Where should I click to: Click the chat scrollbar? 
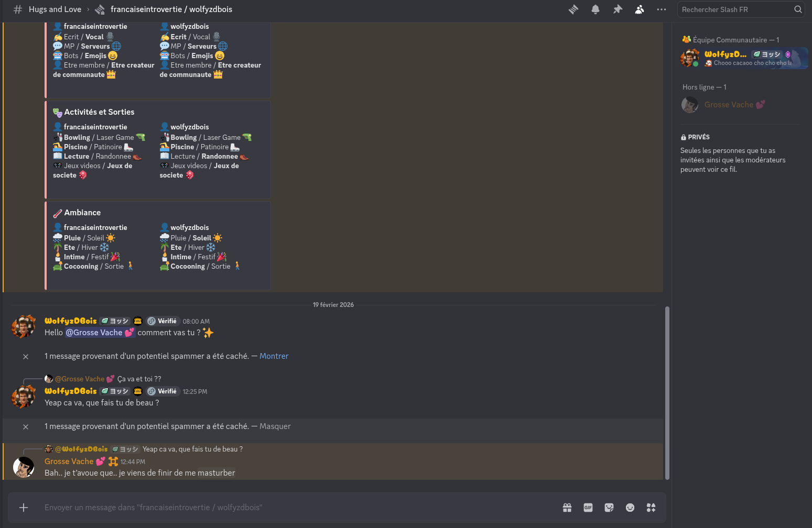click(667, 393)
